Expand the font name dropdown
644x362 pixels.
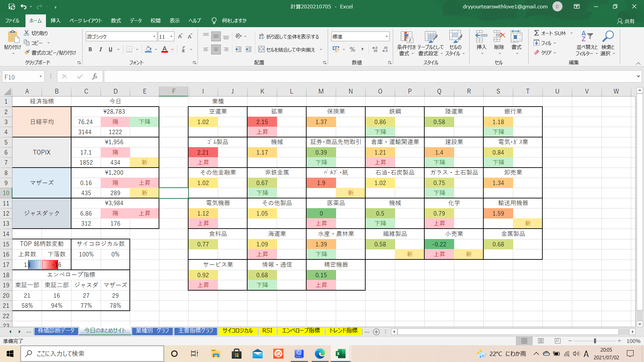click(x=154, y=37)
